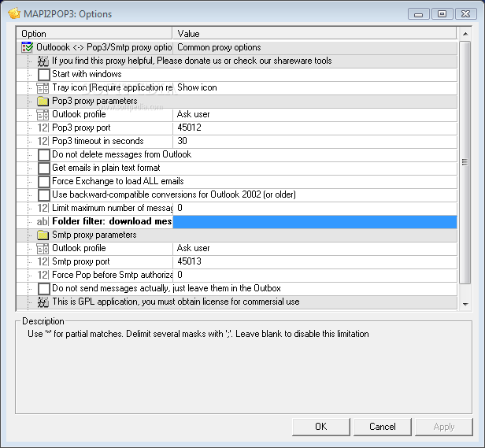Click the ab text icon beside Folder filter
485x448 pixels.
[x=43, y=221]
